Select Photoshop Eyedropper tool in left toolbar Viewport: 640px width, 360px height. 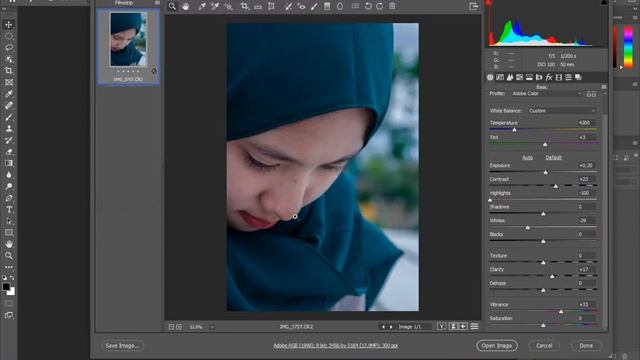[9, 94]
